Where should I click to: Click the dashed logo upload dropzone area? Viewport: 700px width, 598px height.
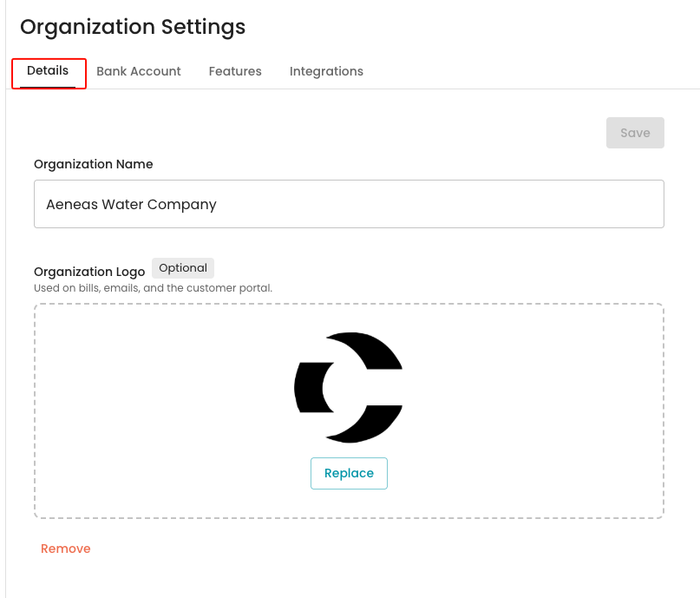point(349,411)
